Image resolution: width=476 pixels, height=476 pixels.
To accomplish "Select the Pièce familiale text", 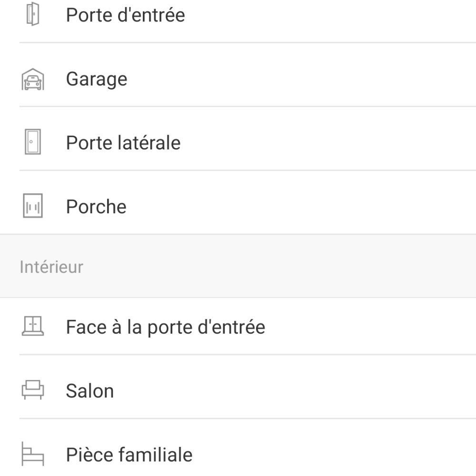I will 129,455.
